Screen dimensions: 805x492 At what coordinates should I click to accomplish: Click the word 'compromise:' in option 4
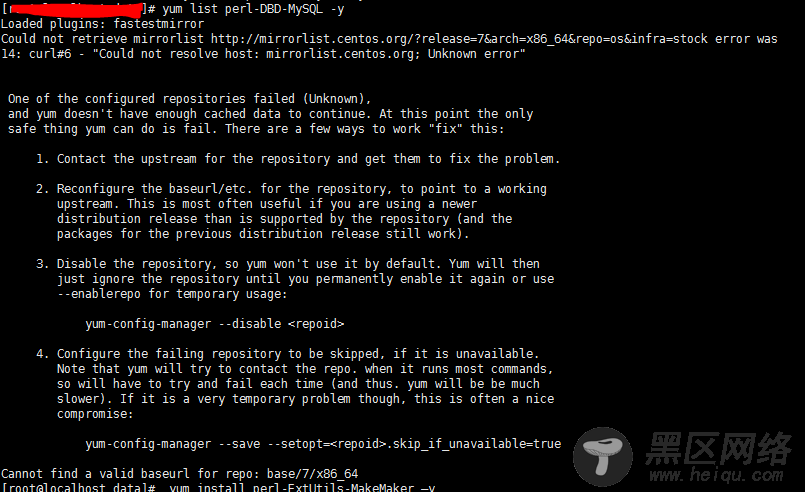click(95, 414)
